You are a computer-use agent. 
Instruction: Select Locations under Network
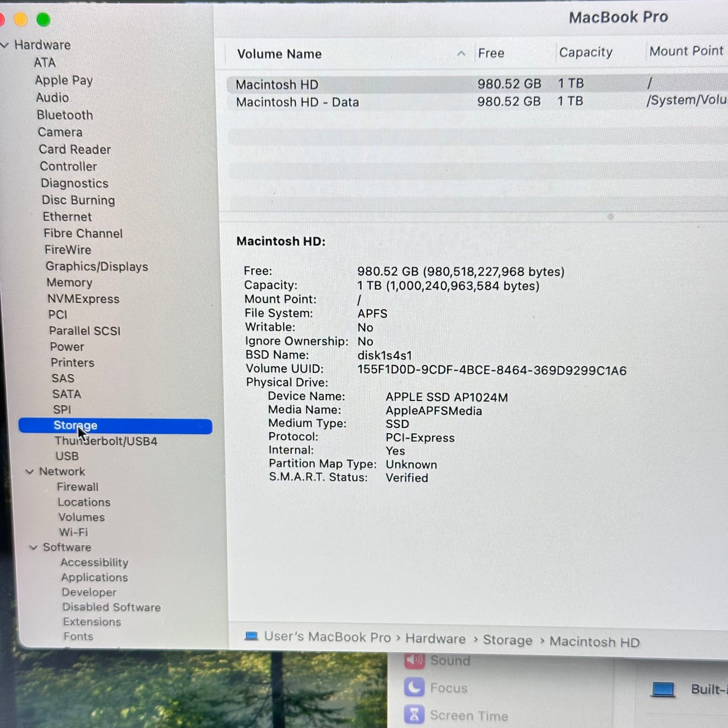(84, 502)
